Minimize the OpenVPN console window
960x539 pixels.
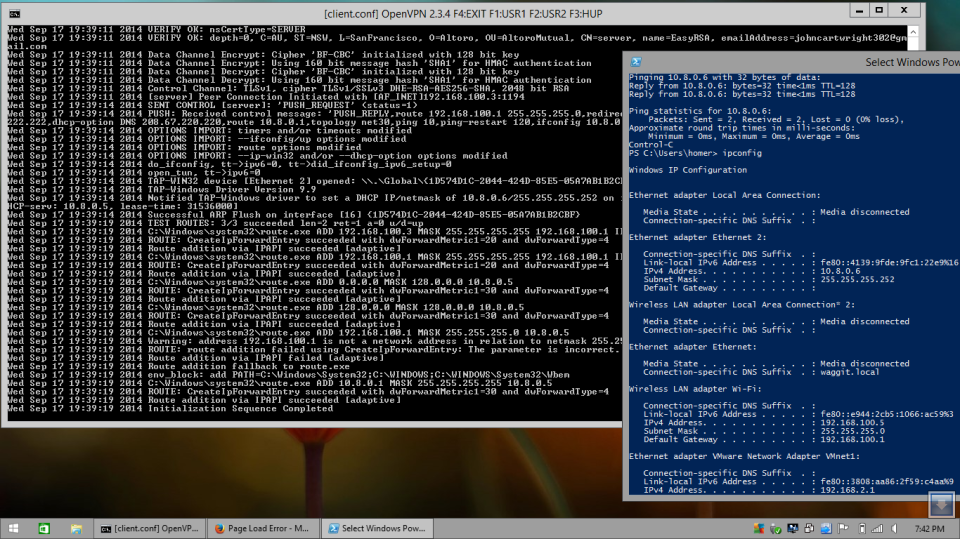[859, 10]
